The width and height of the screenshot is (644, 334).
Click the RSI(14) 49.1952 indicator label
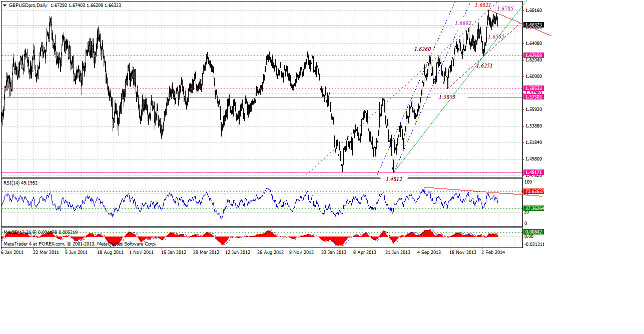(21, 183)
